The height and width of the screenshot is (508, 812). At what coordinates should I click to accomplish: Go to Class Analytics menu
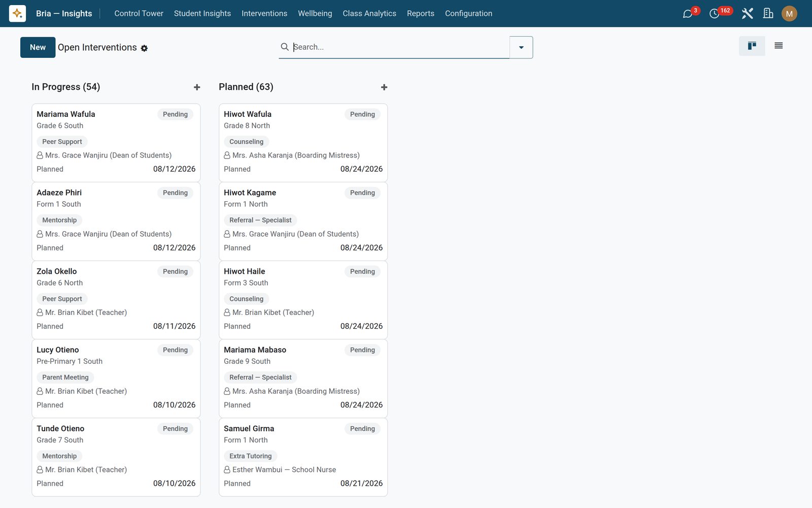[369, 14]
